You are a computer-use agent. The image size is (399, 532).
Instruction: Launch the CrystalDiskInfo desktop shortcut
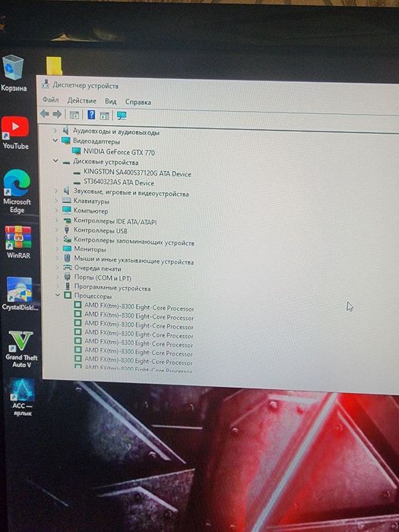pyautogui.click(x=20, y=294)
